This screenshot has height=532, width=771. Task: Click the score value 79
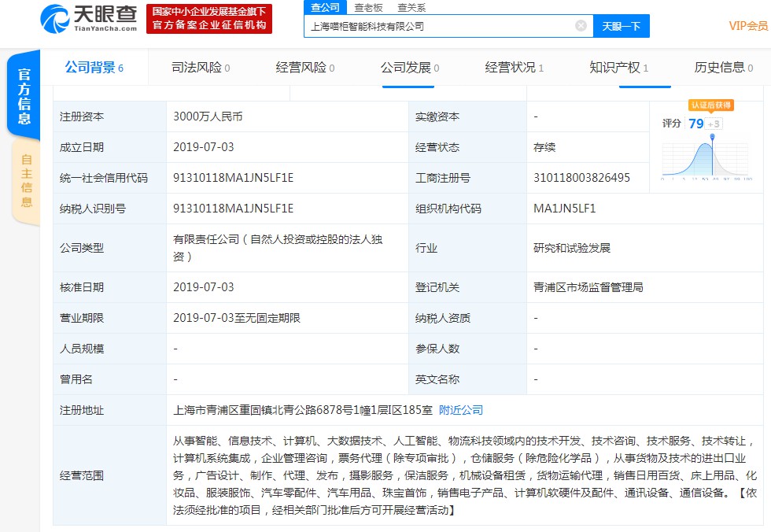point(695,124)
